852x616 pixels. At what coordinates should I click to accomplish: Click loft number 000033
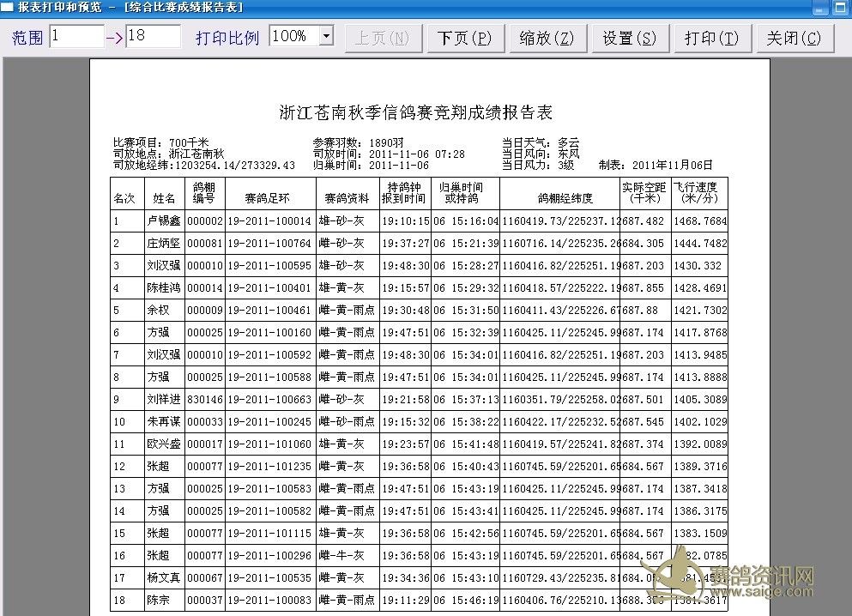point(205,421)
